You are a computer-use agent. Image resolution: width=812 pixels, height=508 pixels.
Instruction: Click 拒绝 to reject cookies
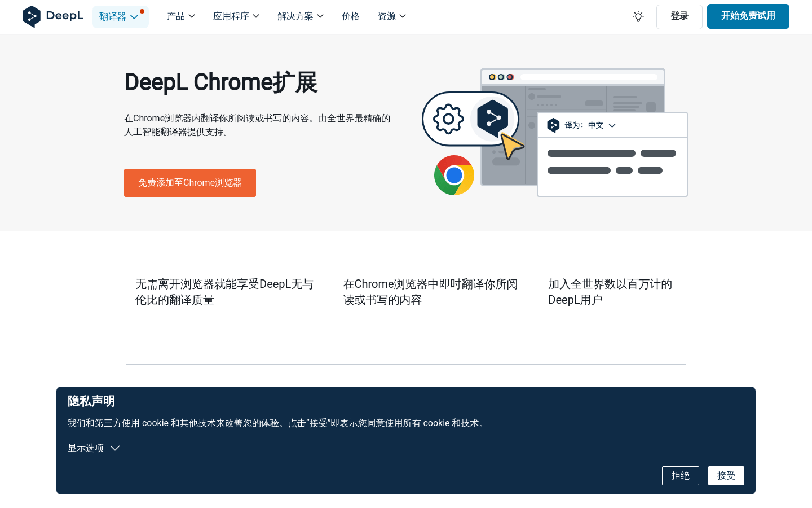681,476
